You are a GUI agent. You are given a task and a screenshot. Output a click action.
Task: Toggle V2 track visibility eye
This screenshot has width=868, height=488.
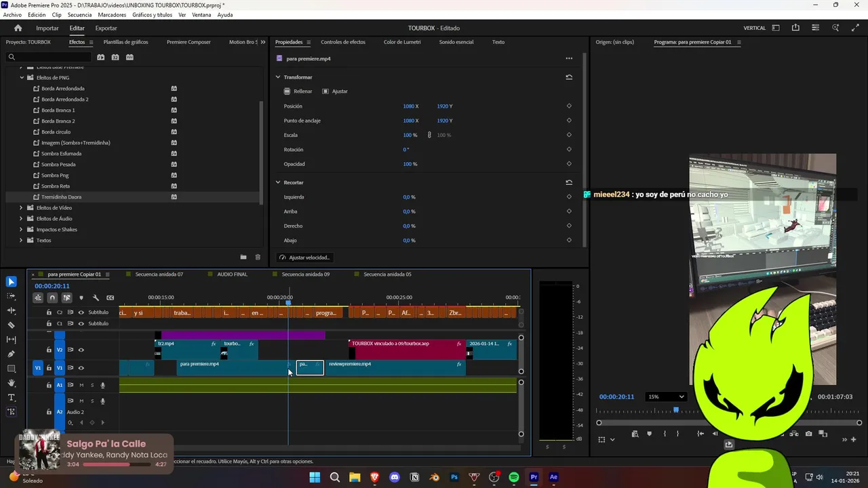[x=81, y=350]
